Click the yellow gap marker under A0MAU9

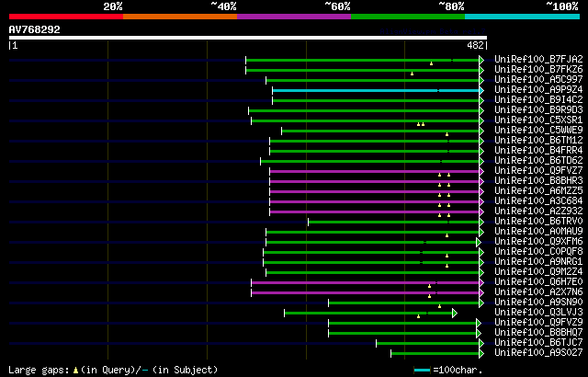(x=447, y=235)
